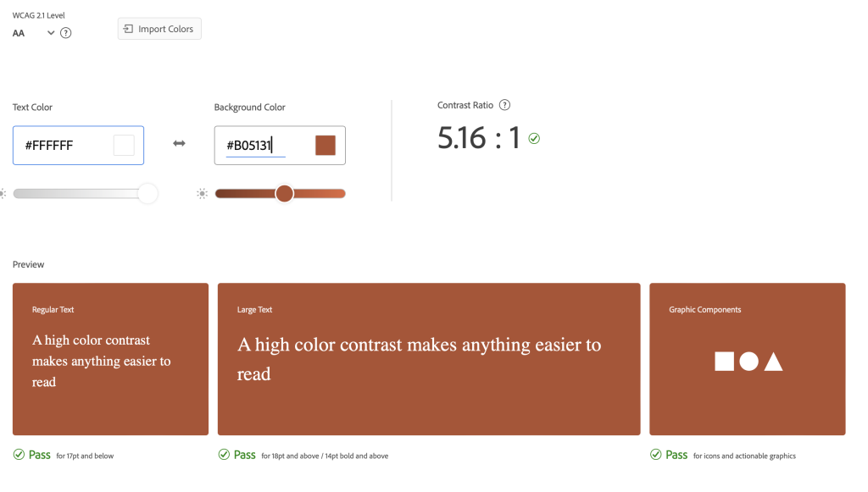Click the contrast ratio pass checkmark icon
Image resolution: width=868 pixels, height=492 pixels.
click(534, 138)
